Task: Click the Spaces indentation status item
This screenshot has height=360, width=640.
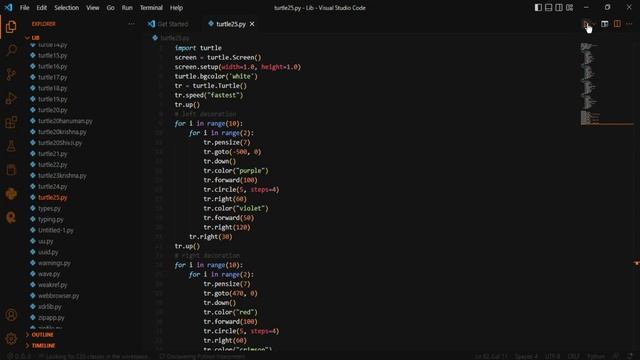Action: pyautogui.click(x=526, y=356)
